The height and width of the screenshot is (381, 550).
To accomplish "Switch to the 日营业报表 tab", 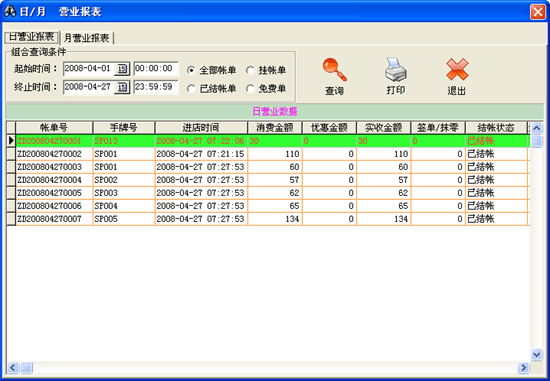I will (32, 37).
